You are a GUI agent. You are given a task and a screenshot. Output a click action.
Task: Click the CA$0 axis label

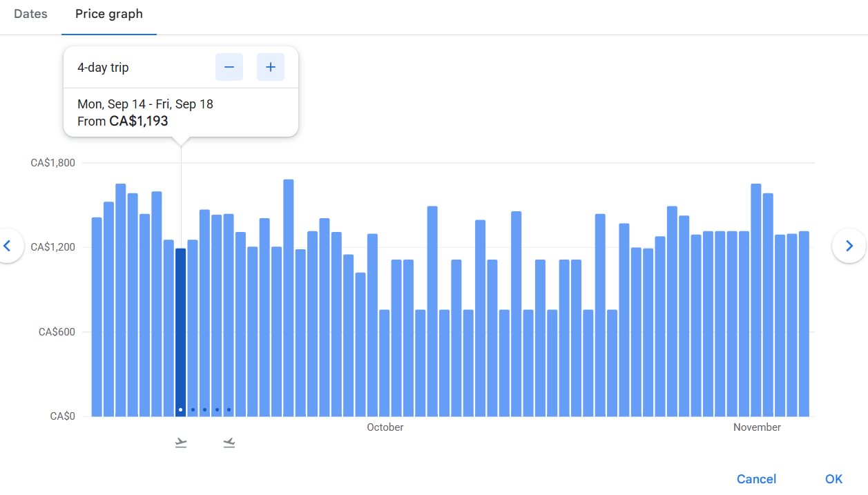tap(62, 416)
